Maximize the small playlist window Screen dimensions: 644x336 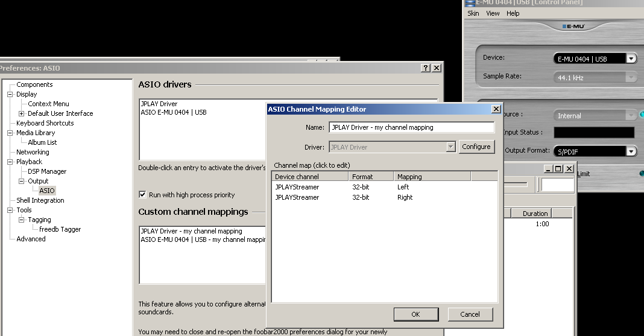pos(558,169)
